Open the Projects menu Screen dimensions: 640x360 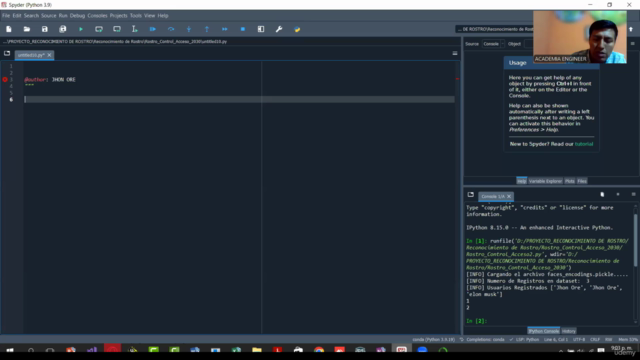click(x=118, y=16)
